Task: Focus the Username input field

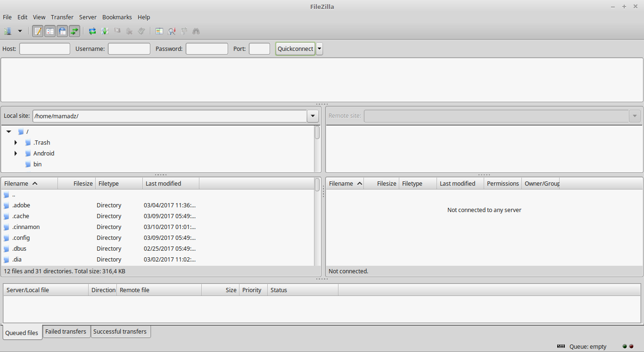Action: [x=129, y=49]
